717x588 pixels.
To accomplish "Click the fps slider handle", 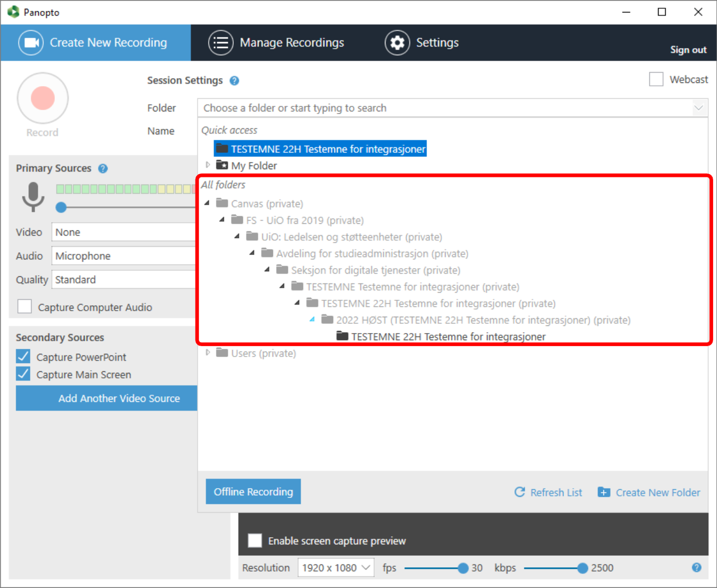I will (x=463, y=568).
